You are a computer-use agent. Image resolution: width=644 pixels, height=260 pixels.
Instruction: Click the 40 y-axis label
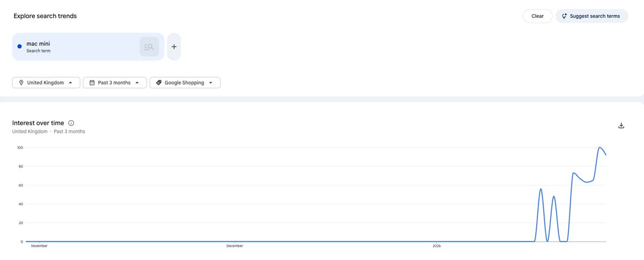point(20,204)
